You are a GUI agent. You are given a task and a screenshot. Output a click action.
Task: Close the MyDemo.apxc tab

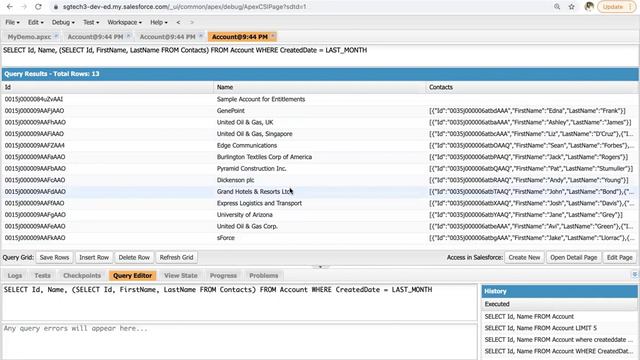56,36
